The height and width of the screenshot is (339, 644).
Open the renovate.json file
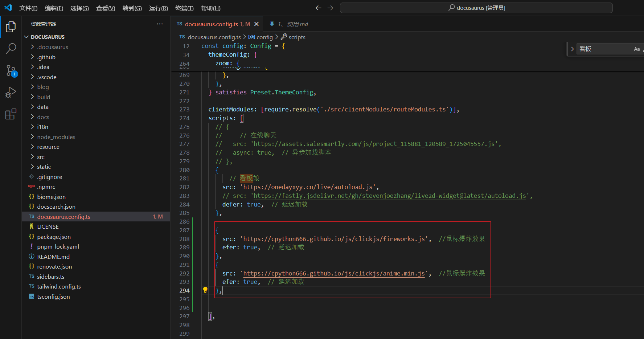click(54, 266)
